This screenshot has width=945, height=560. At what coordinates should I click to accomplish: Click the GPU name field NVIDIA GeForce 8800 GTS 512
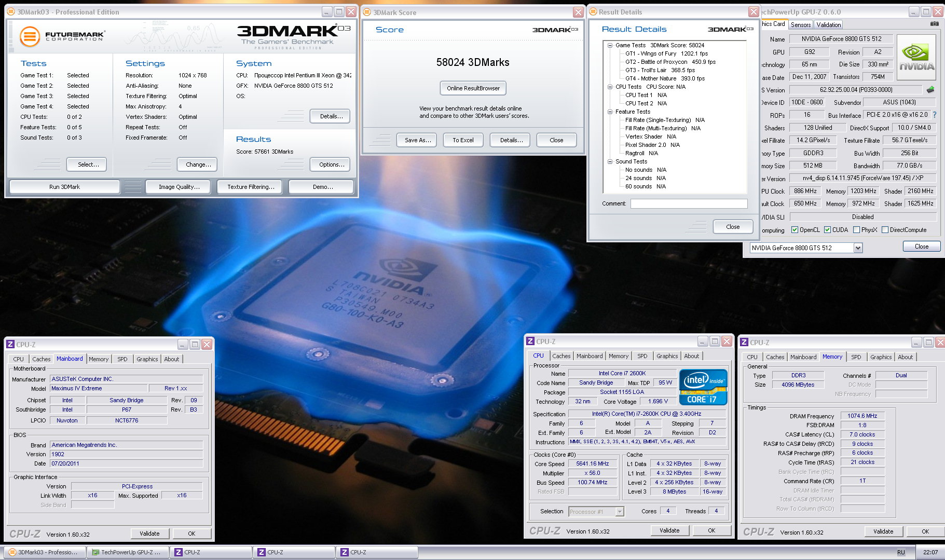841,39
